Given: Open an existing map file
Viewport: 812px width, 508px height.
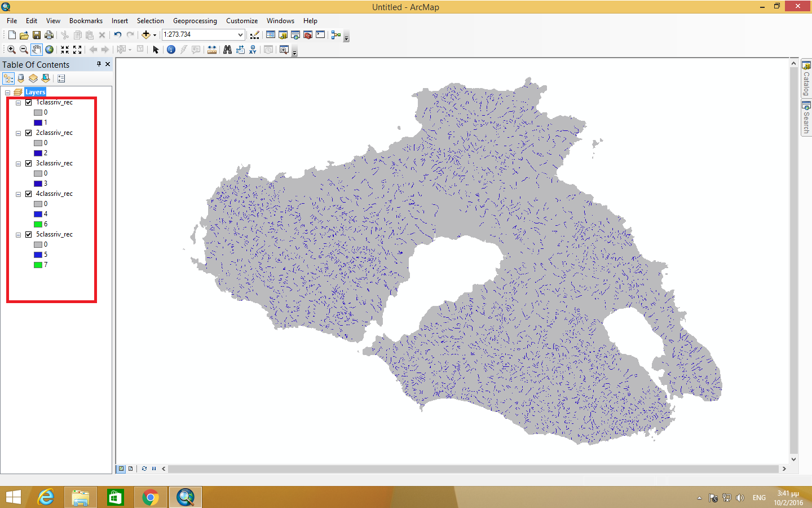Looking at the screenshot, I should (24, 35).
